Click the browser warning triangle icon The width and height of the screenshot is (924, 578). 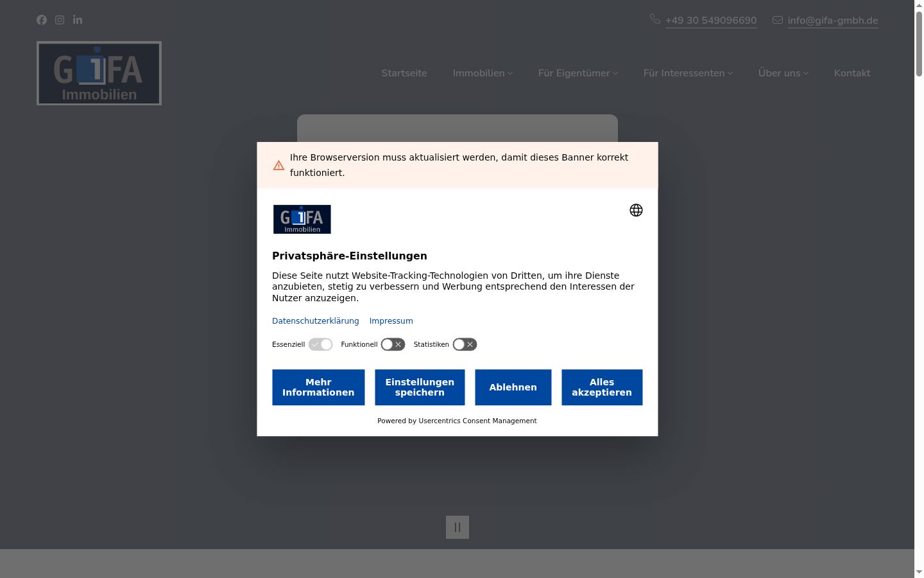point(278,166)
